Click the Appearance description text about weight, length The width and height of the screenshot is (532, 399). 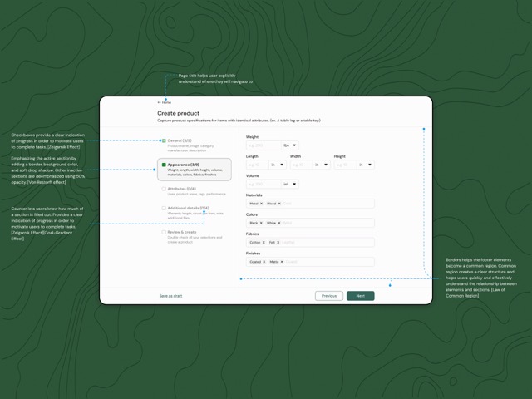pos(195,172)
